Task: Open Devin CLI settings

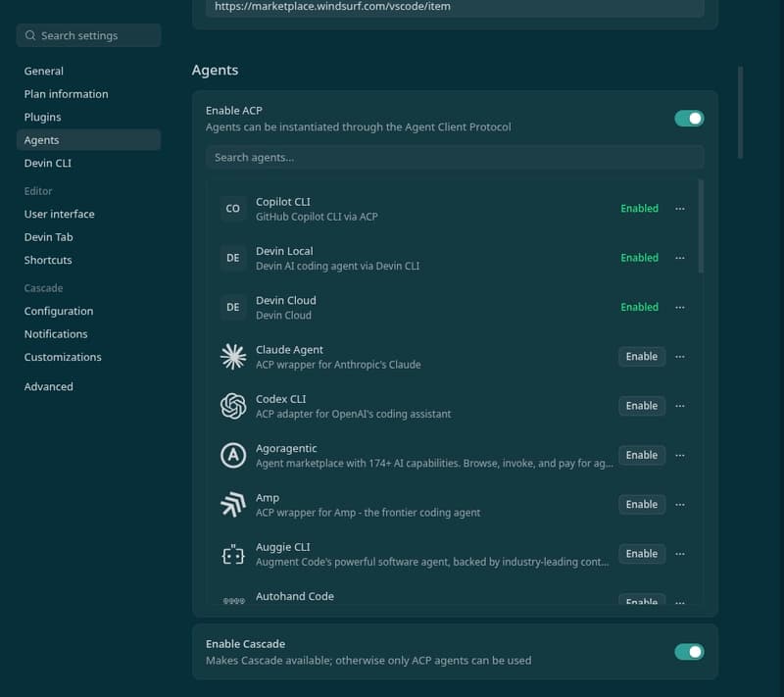Action: point(88,163)
